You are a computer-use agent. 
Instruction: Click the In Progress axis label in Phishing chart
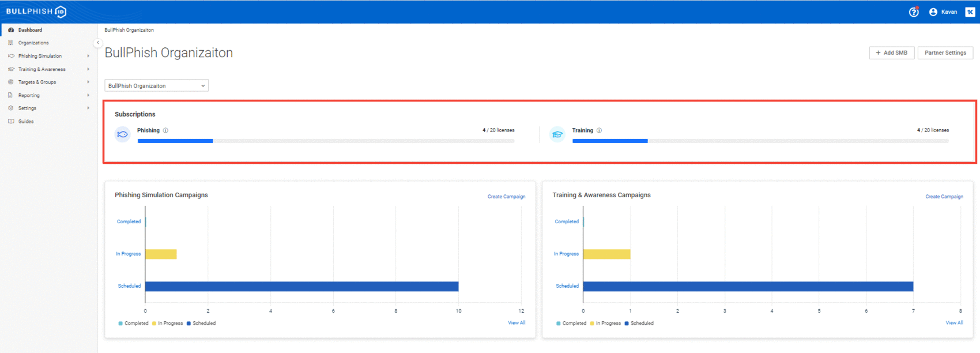[x=128, y=254]
